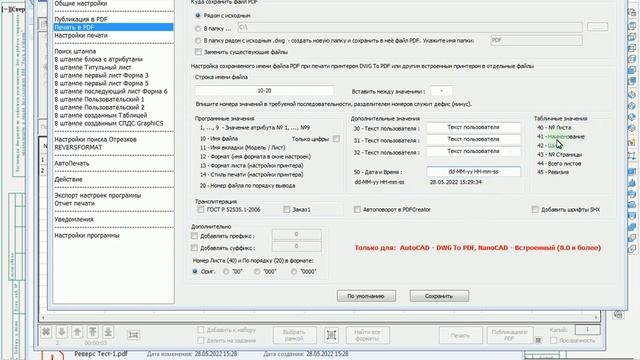Toggle the Только цифры checkbox

336,139
